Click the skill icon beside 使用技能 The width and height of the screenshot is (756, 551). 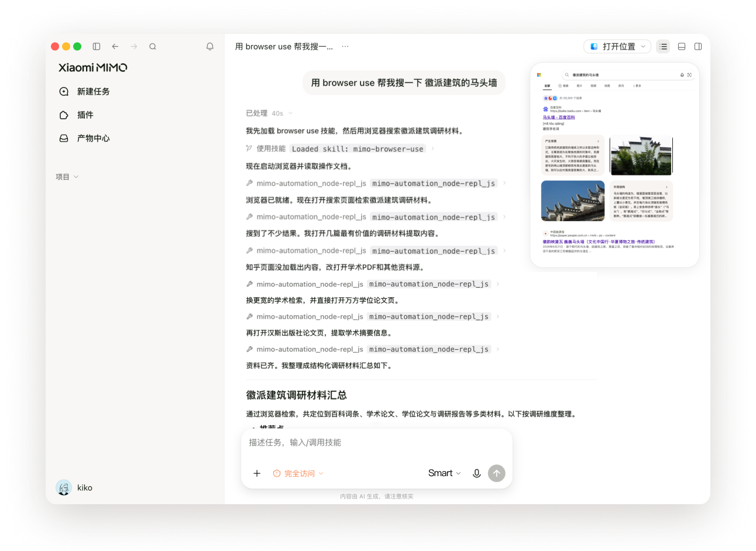(x=249, y=149)
